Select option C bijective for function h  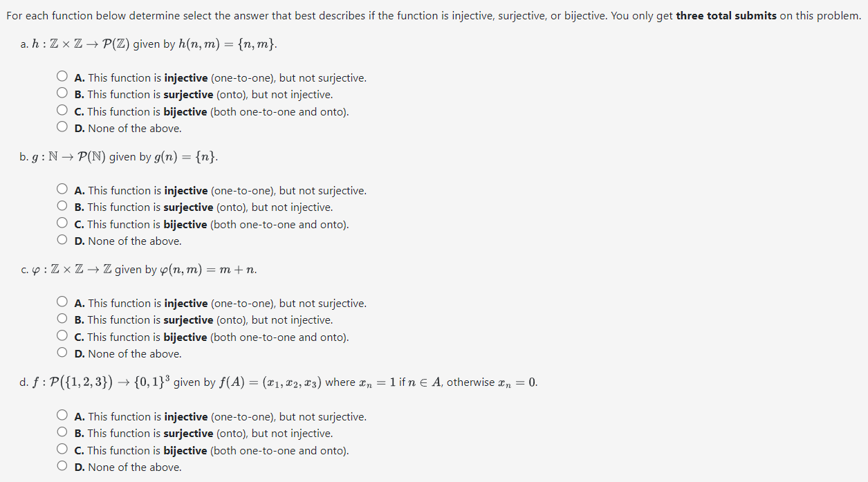pos(62,109)
